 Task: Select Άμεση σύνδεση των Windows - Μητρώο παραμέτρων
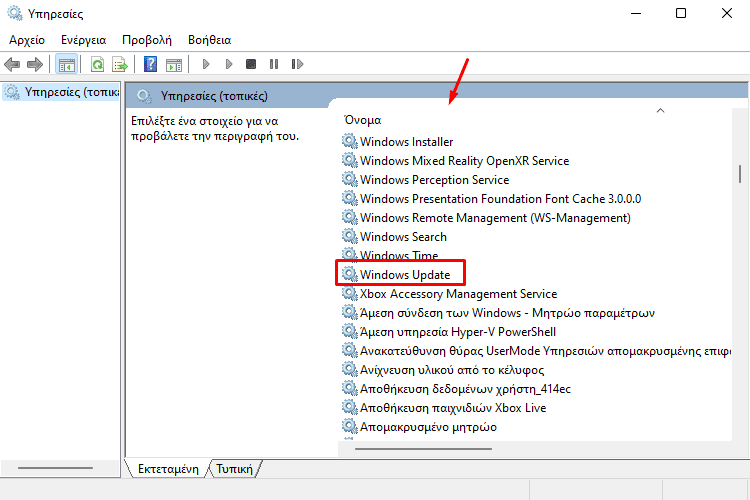click(x=507, y=312)
